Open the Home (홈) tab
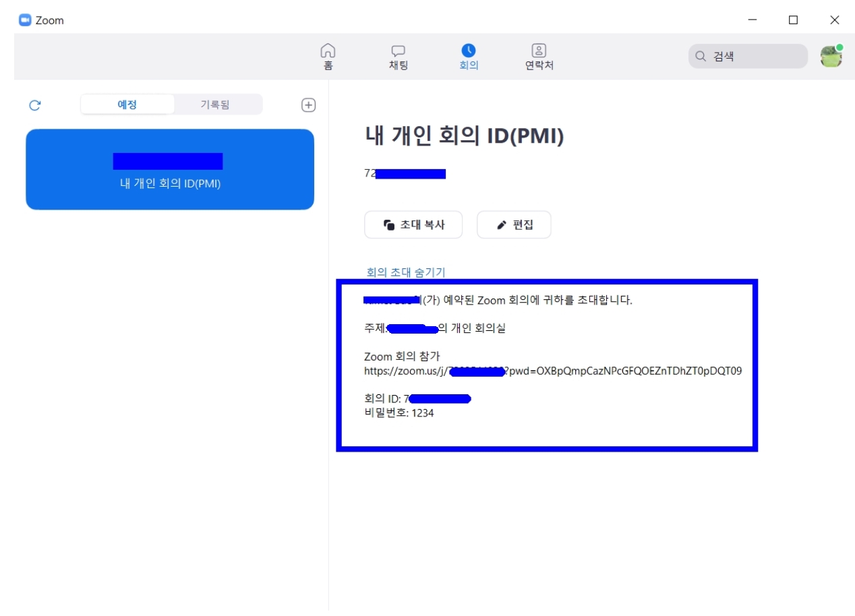855x616 pixels. 328,57
